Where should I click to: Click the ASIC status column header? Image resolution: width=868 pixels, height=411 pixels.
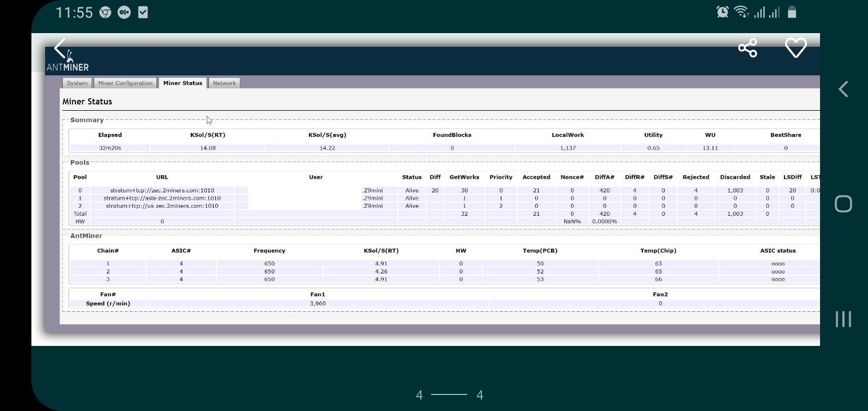(x=778, y=251)
